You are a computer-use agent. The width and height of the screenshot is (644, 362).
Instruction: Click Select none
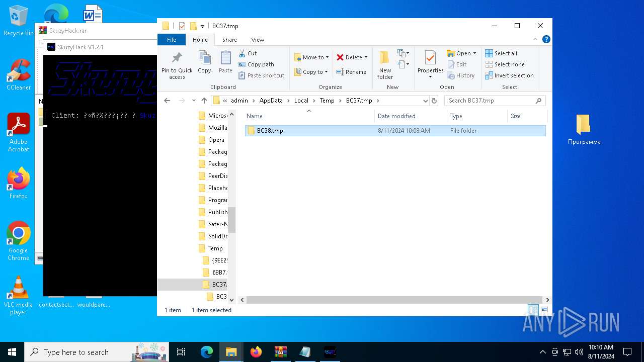pyautogui.click(x=505, y=64)
